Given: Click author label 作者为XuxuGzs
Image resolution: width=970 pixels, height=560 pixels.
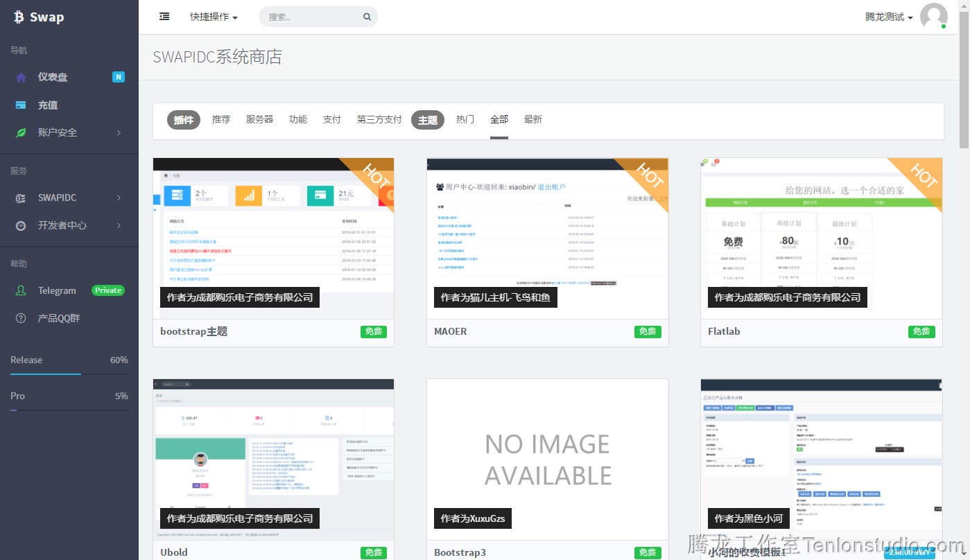Looking at the screenshot, I should (x=473, y=518).
